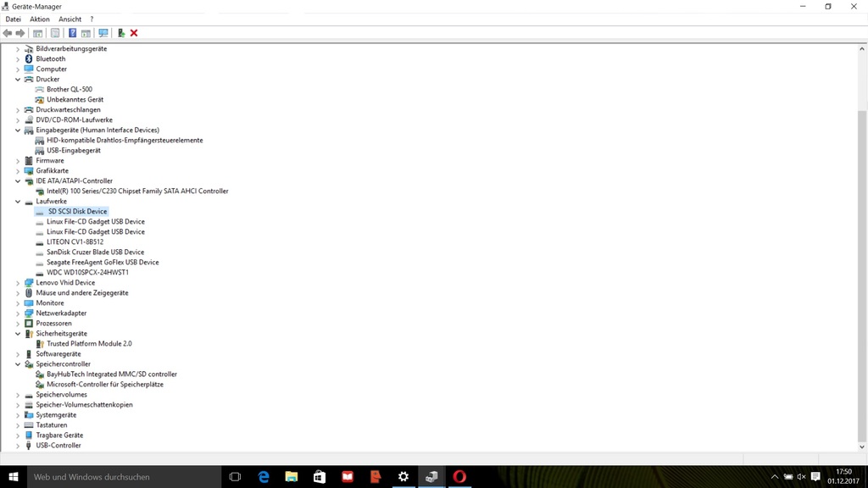Click the Forward arrow toolbar icon

[x=20, y=33]
